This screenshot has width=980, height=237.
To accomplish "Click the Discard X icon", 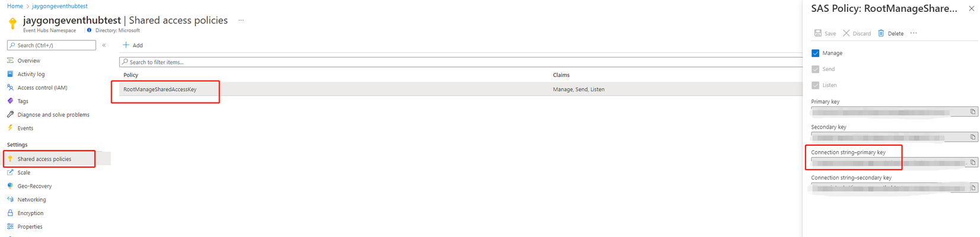I will point(846,33).
